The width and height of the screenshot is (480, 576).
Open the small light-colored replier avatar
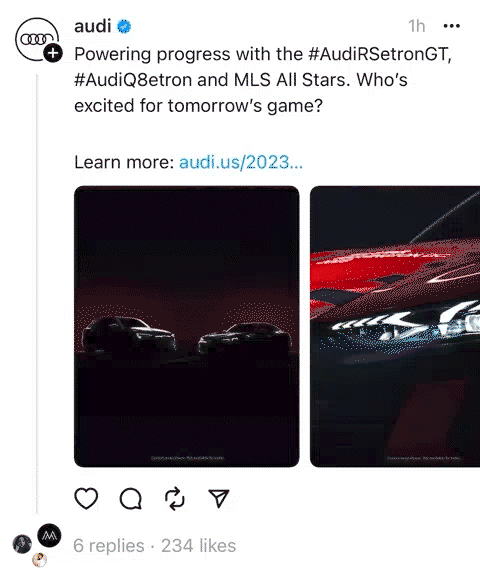(39, 560)
